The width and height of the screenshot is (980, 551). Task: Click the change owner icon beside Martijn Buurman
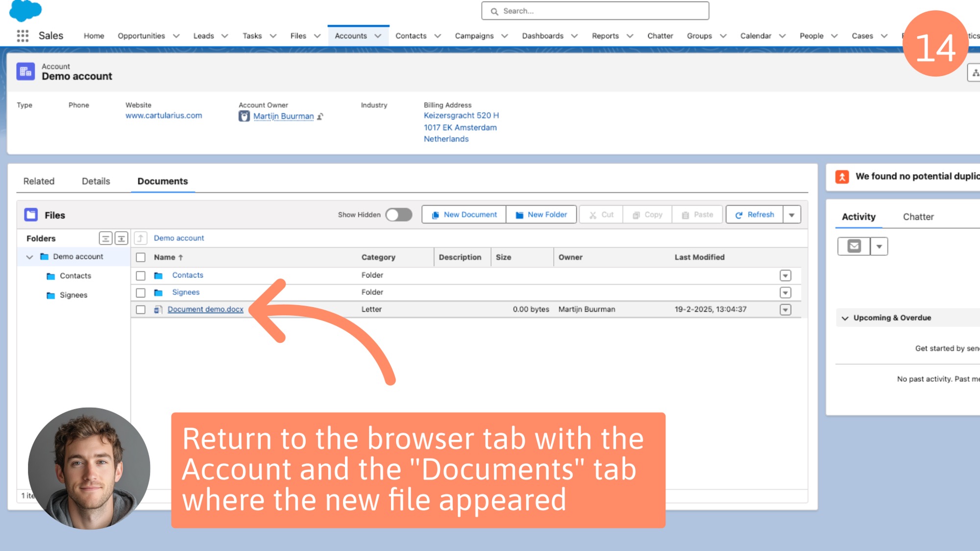tap(320, 117)
